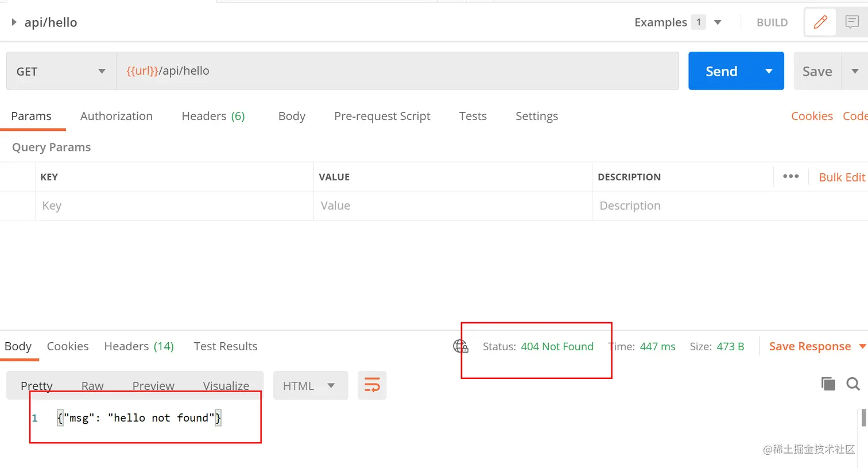This screenshot has width=868, height=468.
Task: Select the Visualize view
Action: pos(226,386)
